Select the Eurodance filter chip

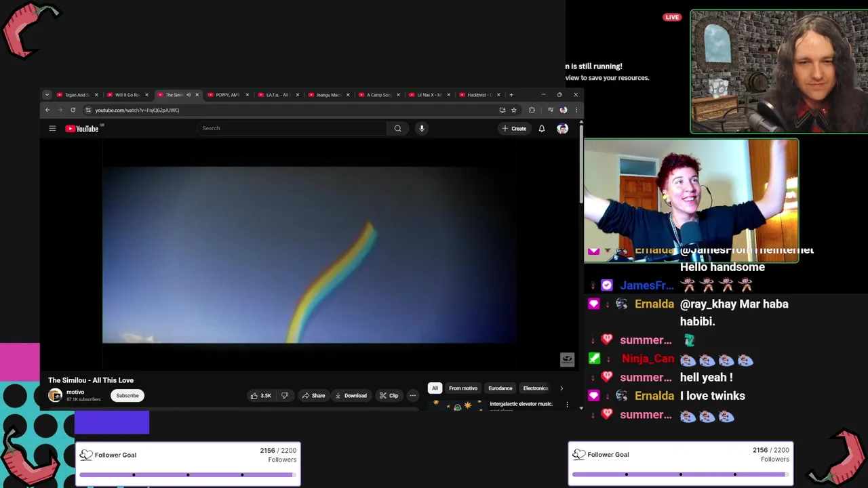(500, 388)
